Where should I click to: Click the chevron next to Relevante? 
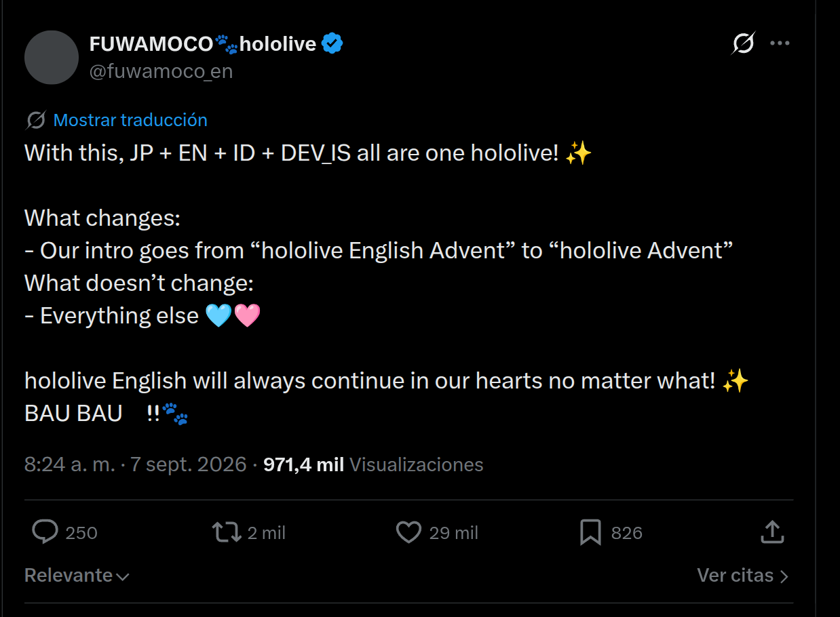pyautogui.click(x=123, y=577)
